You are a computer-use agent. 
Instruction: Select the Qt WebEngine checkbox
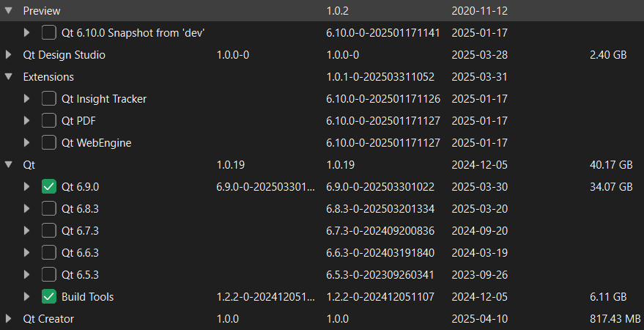49,143
